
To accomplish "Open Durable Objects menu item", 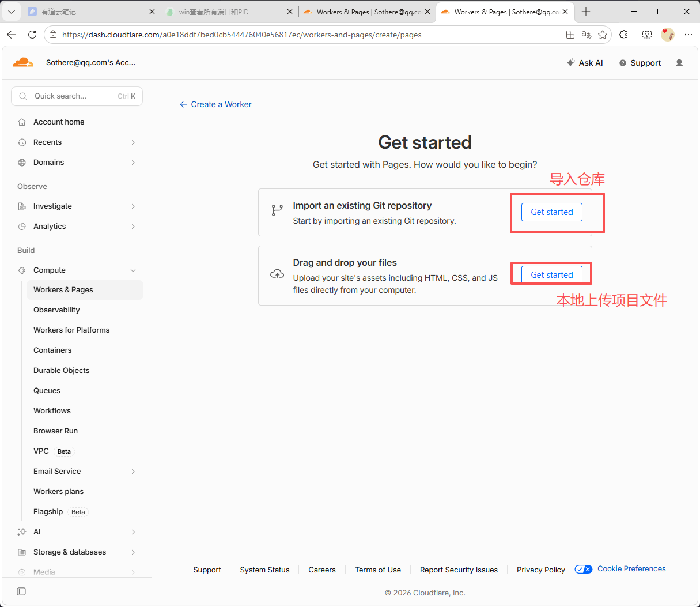I will click(x=61, y=371).
